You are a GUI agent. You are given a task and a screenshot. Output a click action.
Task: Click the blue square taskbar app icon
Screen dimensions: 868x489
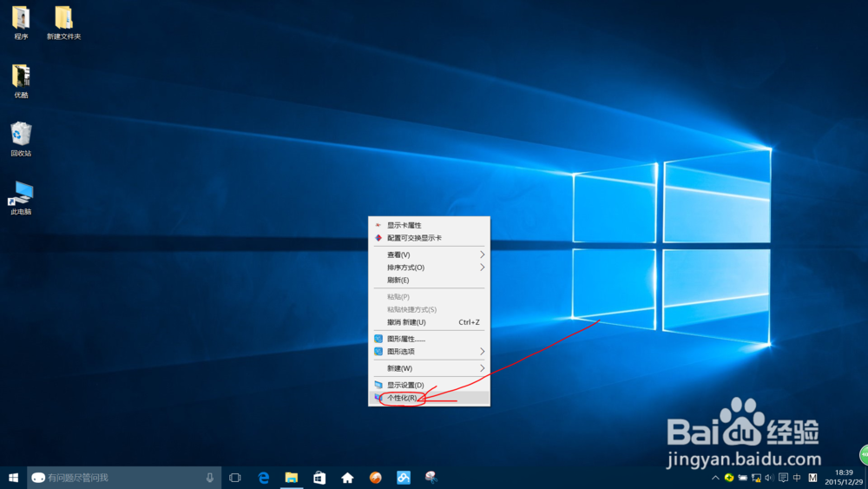coord(404,478)
